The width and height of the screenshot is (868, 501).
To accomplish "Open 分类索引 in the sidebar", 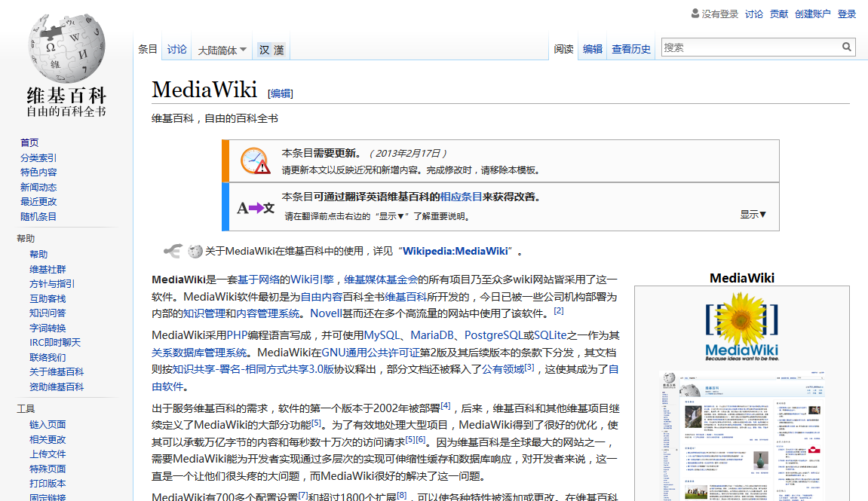I will 38,157.
